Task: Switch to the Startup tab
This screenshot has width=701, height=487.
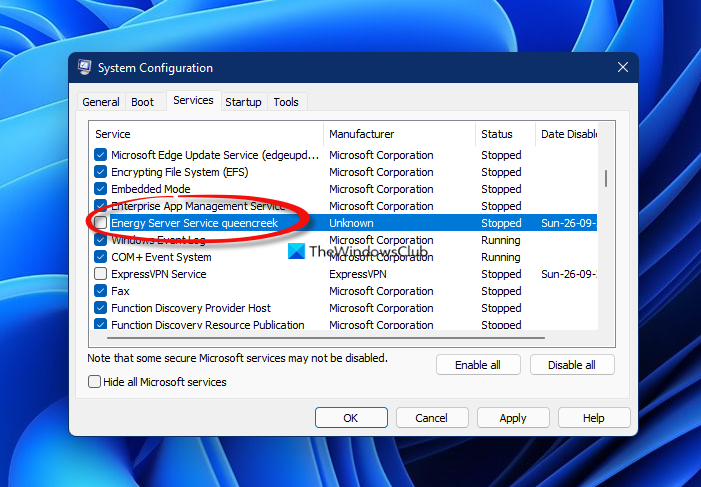Action: (243, 102)
